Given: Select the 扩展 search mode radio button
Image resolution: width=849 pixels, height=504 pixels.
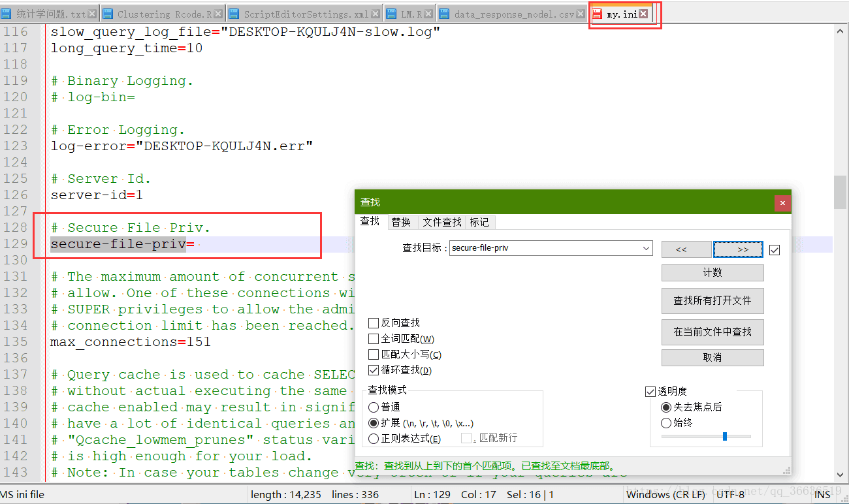Looking at the screenshot, I should tap(374, 423).
